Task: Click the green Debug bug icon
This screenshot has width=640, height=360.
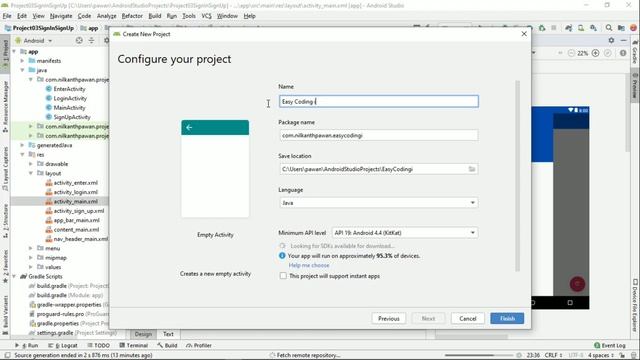Action: tap(542, 28)
